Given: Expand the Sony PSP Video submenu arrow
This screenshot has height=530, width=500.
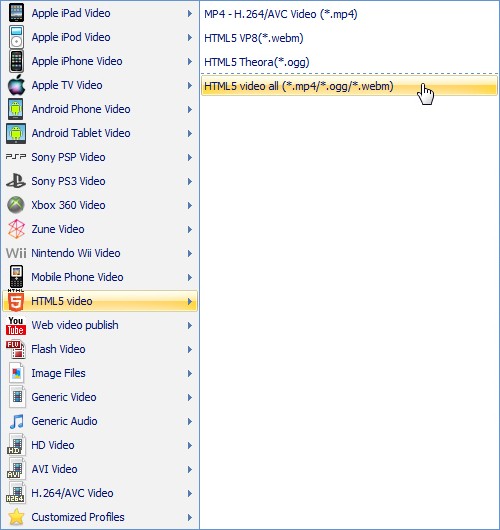Looking at the screenshot, I should click(190, 158).
